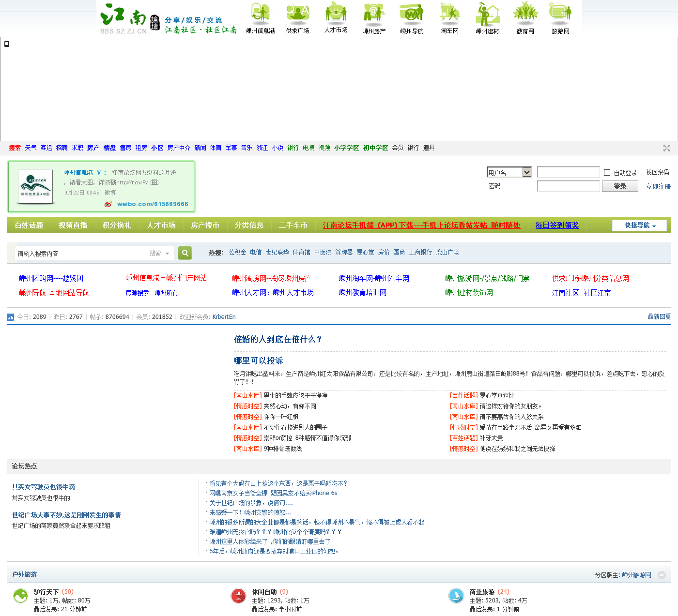
Task: Click the statistics chart icon beside 今日
Action: pyautogui.click(x=11, y=317)
